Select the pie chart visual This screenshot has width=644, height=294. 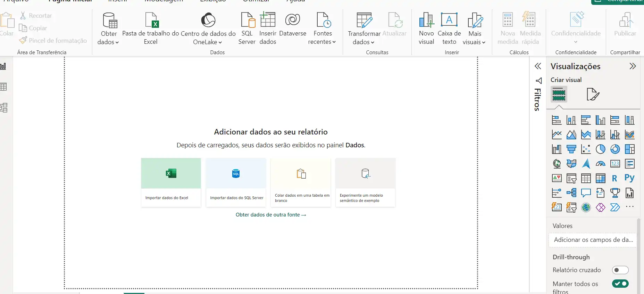pyautogui.click(x=600, y=149)
